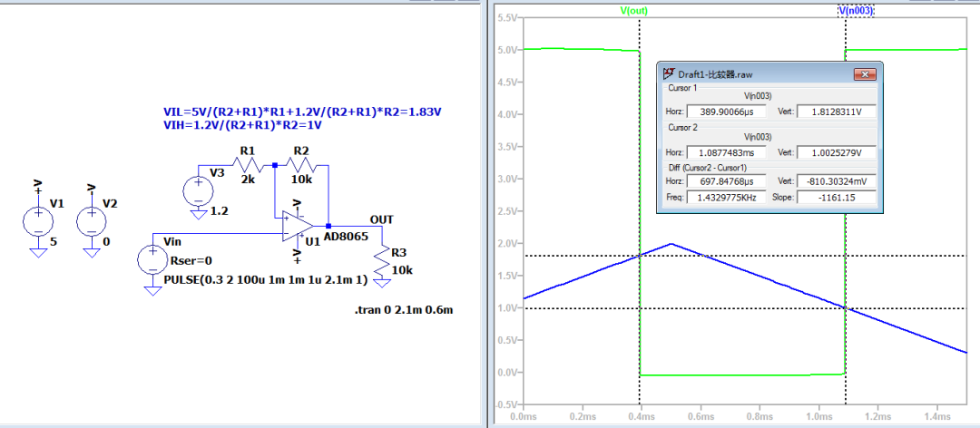The image size is (980, 428).
Task: Select the V1 voltage source symbol
Action: 38,220
